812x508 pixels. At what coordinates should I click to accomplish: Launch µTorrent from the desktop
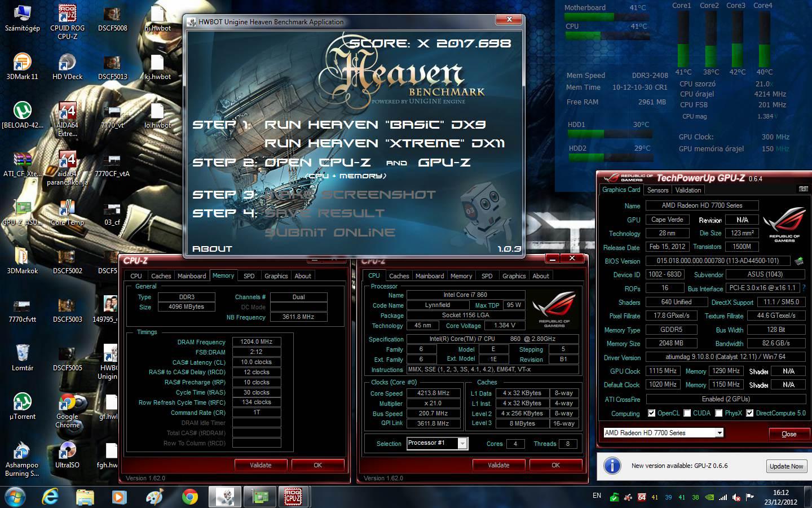coord(22,406)
